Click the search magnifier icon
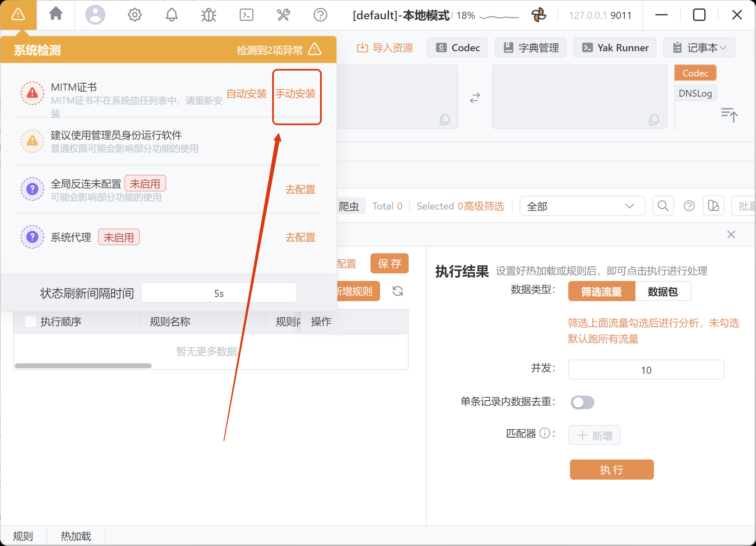Viewport: 756px width, 546px height. tap(663, 206)
